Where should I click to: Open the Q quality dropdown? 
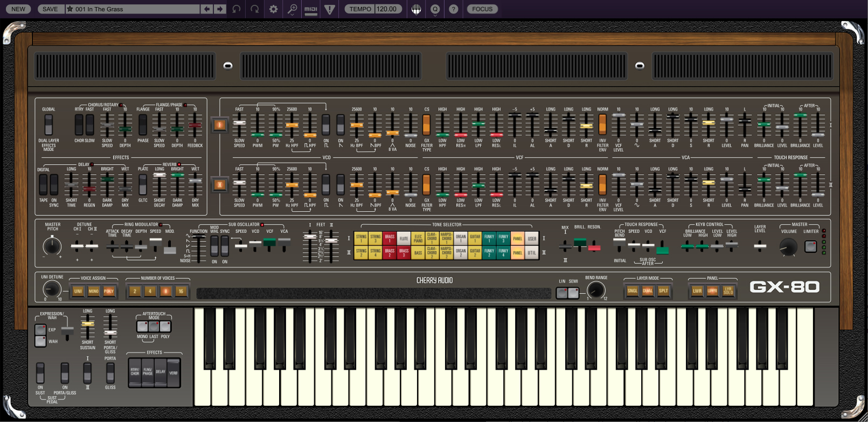pyautogui.click(x=435, y=9)
